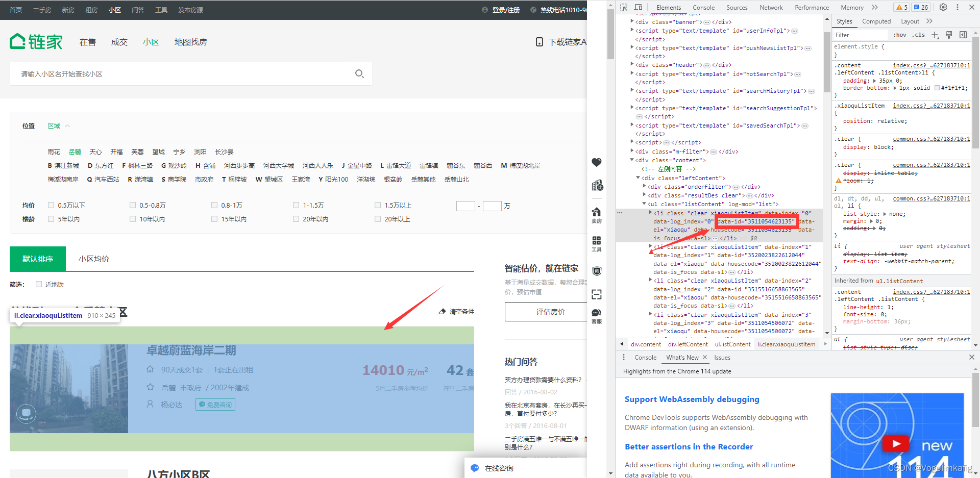Collapse the div class="leftContent" node
Viewport: 980px width, 478px height.
tap(638, 178)
